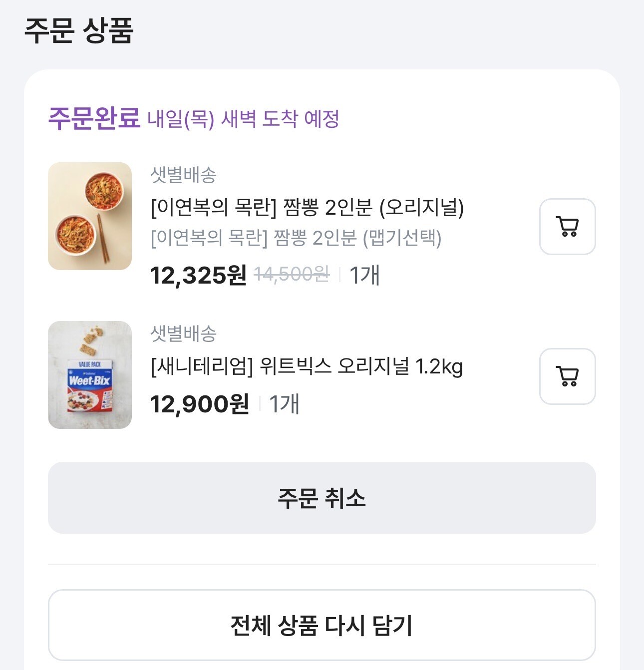Tap the 1개 quantity next to 12,900원
Viewport: 644px width, 670px height.
click(x=284, y=404)
